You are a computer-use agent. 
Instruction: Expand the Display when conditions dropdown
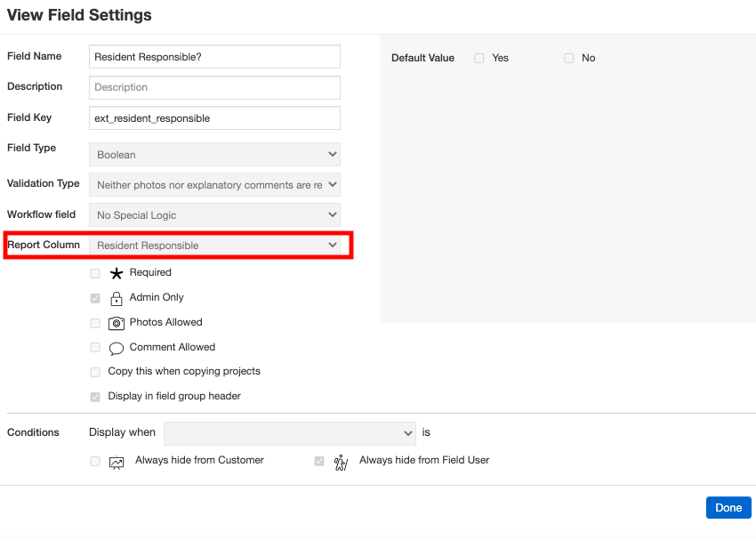(x=289, y=433)
